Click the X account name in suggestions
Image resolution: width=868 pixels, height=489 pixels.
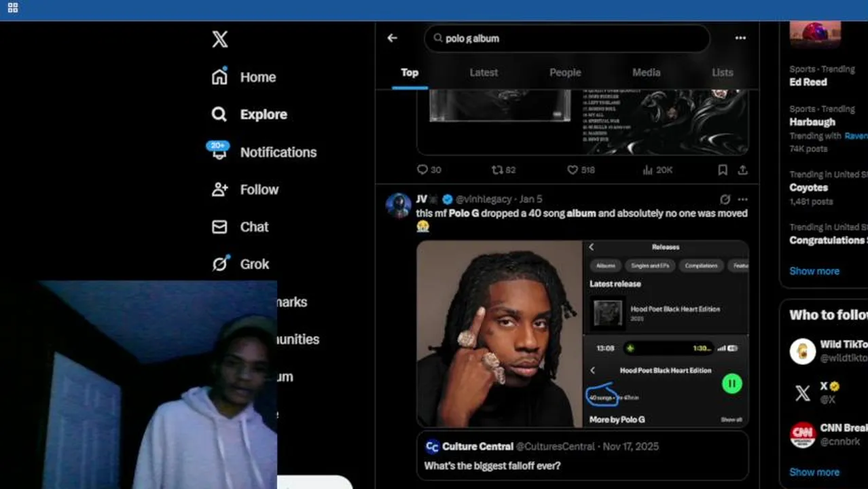tap(823, 386)
